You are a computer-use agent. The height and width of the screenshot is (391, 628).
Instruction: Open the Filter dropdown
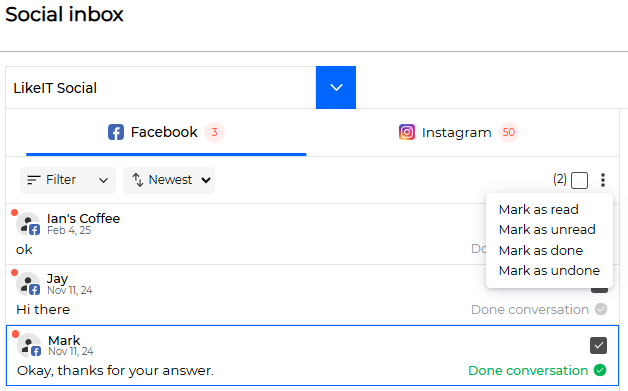[68, 180]
